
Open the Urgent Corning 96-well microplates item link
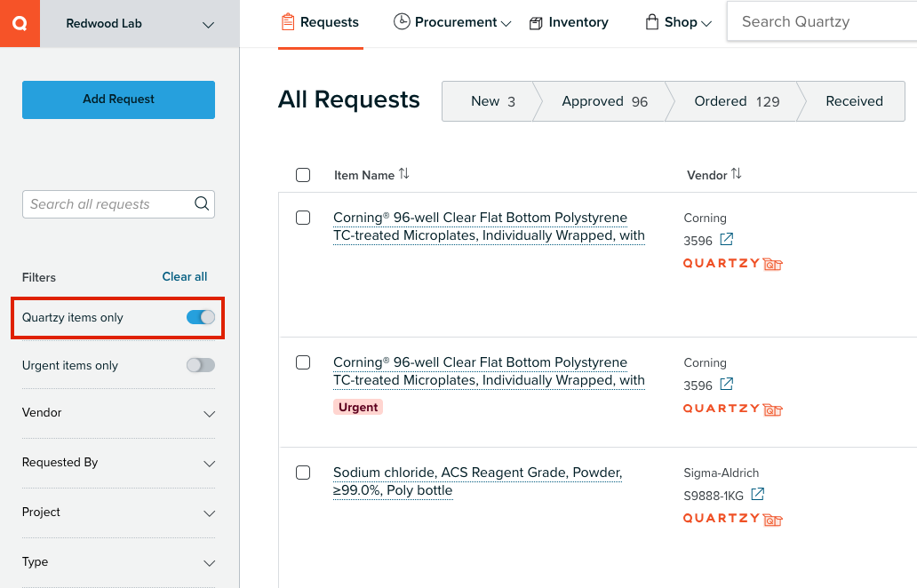489,371
